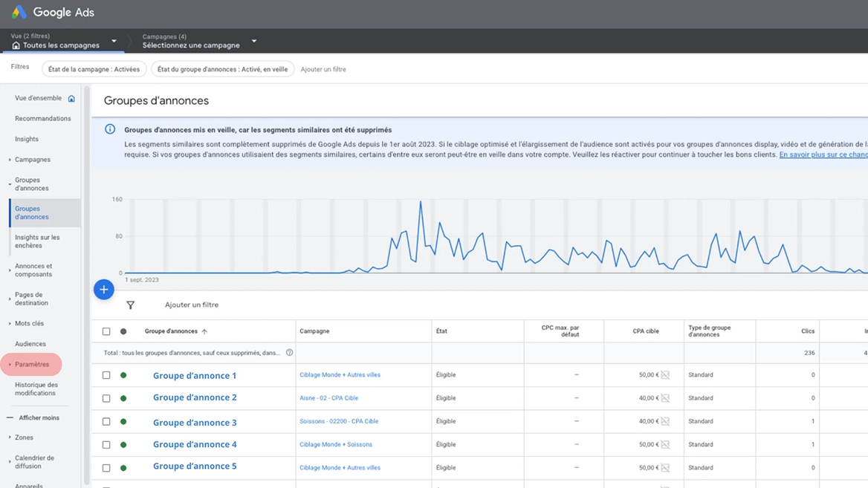
Task: Click the sidebar vertical scrollbar
Action: click(x=86, y=285)
